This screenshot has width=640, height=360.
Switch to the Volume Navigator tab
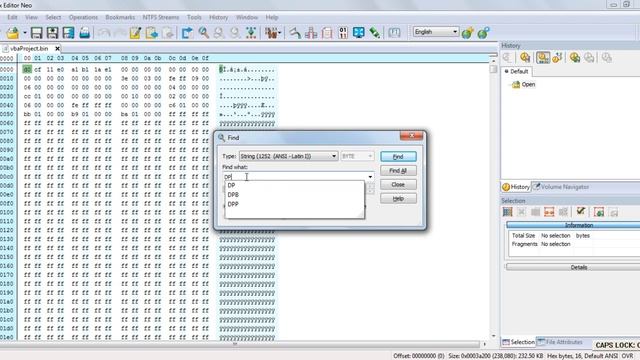561,187
